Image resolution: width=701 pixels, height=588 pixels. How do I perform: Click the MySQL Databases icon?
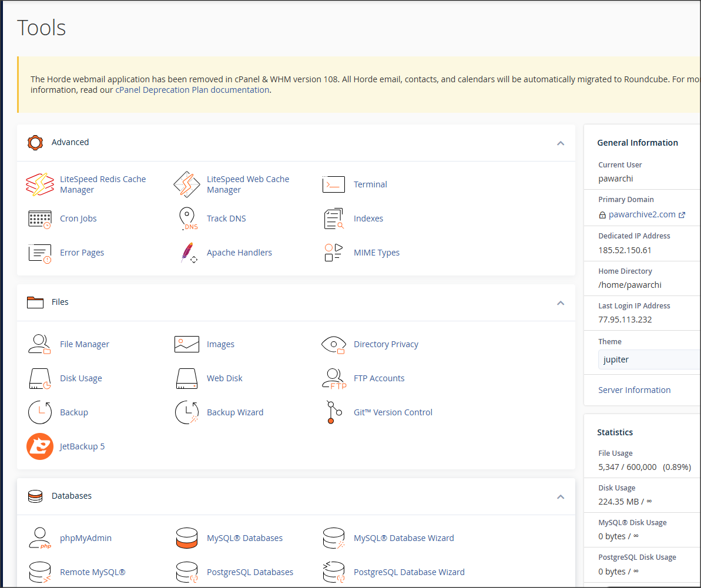[187, 538]
